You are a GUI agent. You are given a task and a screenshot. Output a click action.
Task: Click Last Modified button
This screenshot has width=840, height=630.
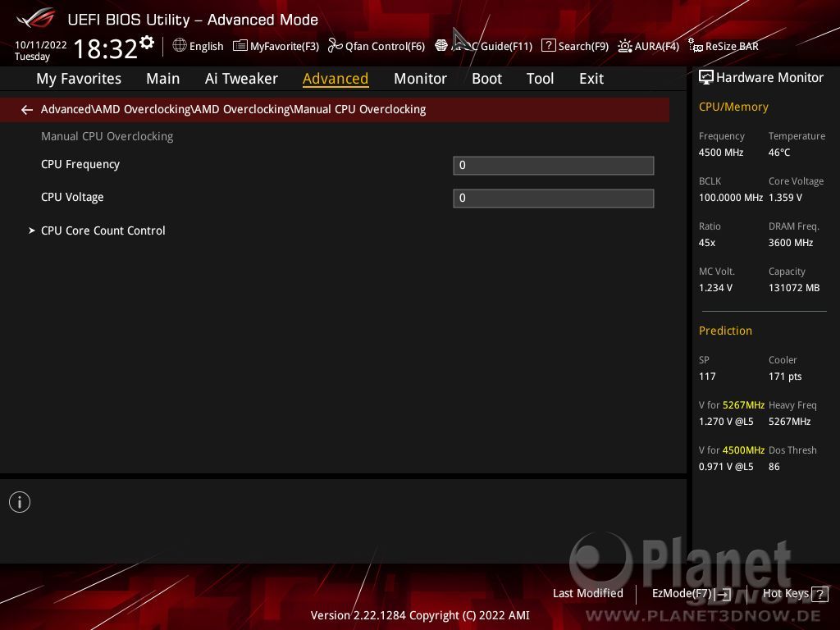pyautogui.click(x=587, y=594)
